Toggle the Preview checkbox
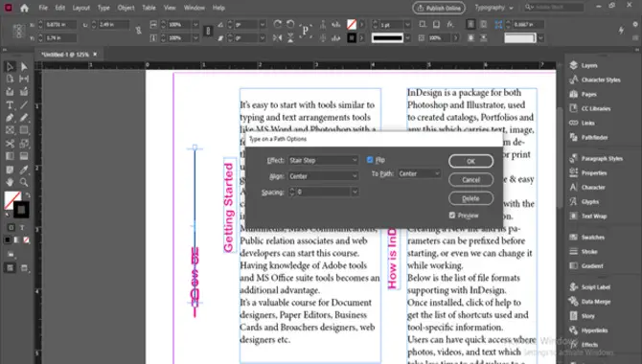 click(452, 216)
